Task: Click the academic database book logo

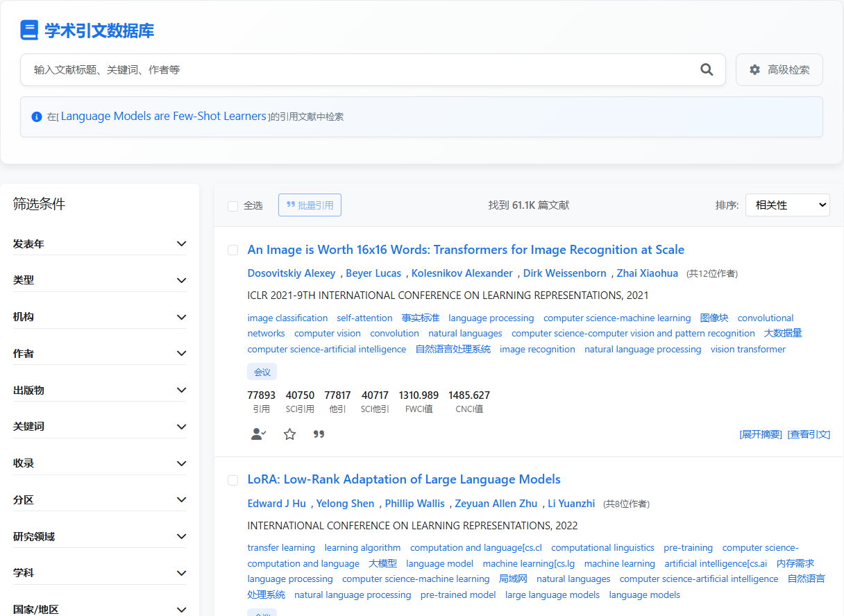Action: (29, 31)
